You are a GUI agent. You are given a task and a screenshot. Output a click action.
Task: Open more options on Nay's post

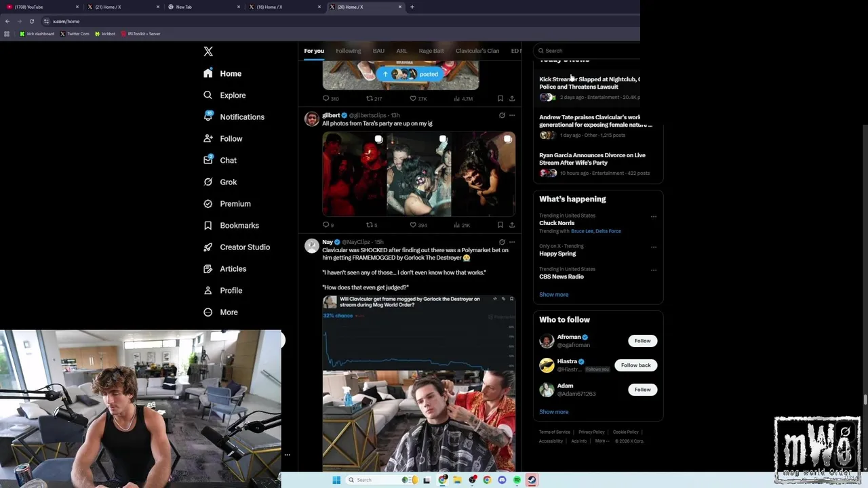512,242
